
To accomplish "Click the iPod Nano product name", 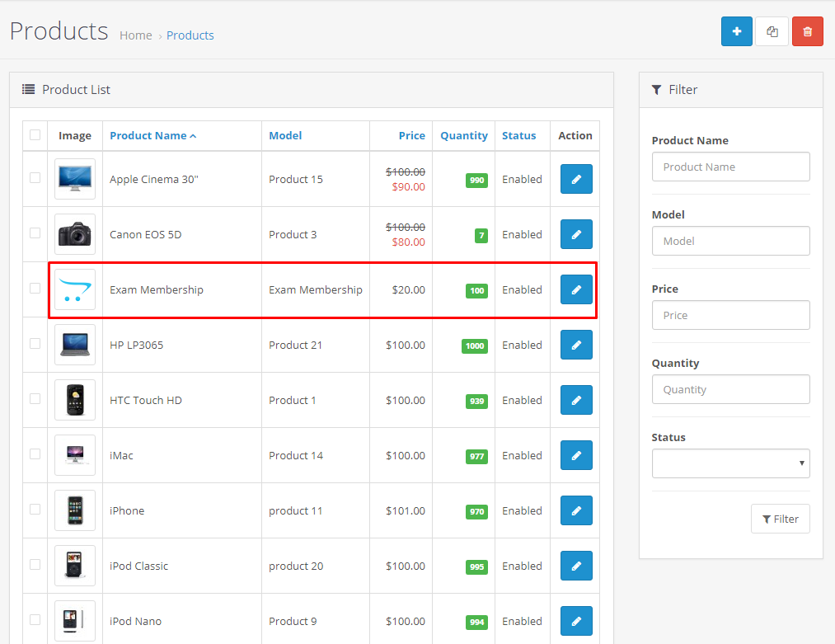I will pyautogui.click(x=135, y=621).
